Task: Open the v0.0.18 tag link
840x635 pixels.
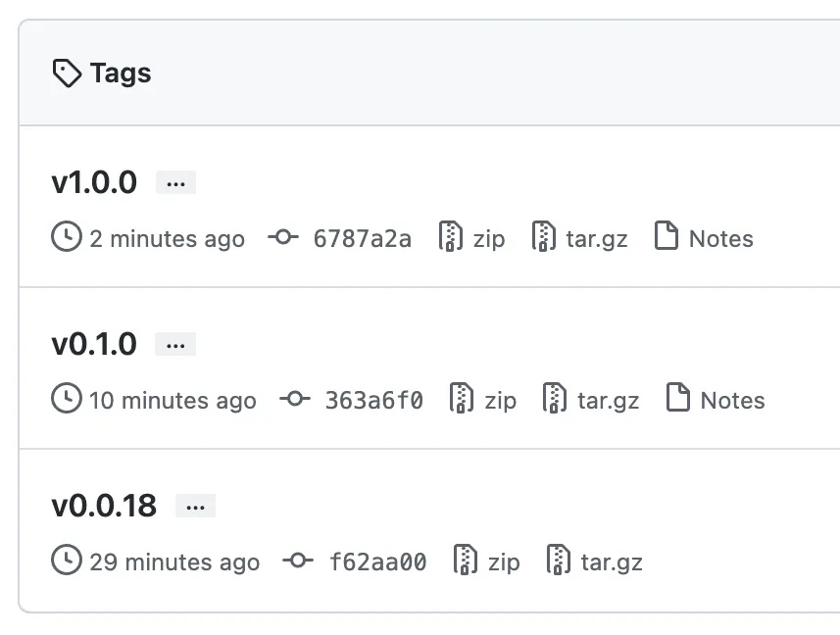Action: click(104, 506)
